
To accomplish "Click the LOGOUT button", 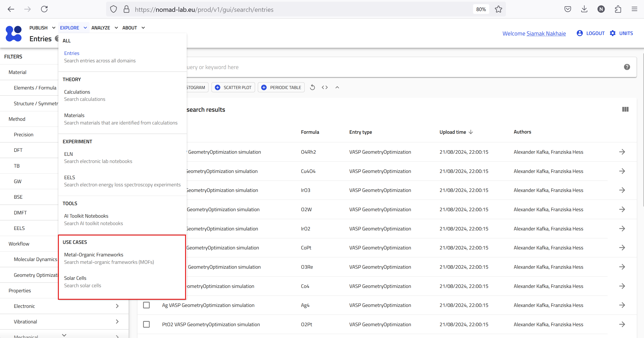I will tap(590, 33).
